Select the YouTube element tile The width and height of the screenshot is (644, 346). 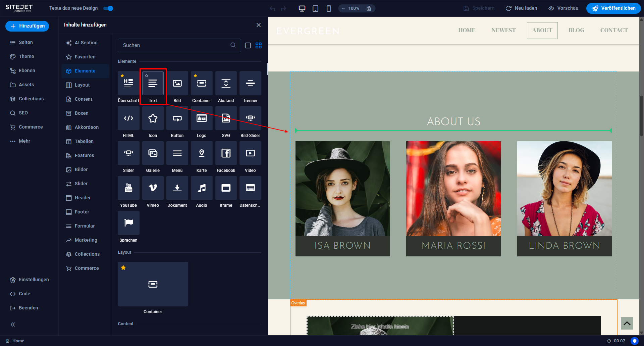pyautogui.click(x=128, y=188)
